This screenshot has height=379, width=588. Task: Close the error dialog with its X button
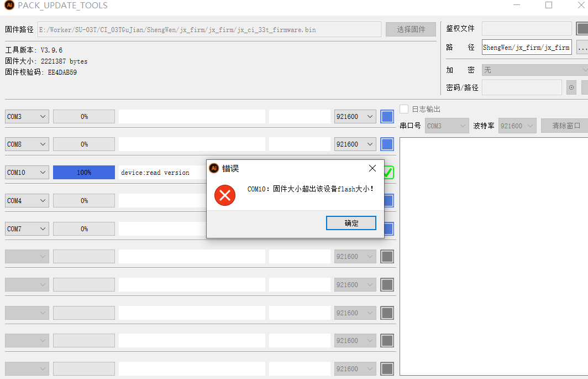coord(372,168)
